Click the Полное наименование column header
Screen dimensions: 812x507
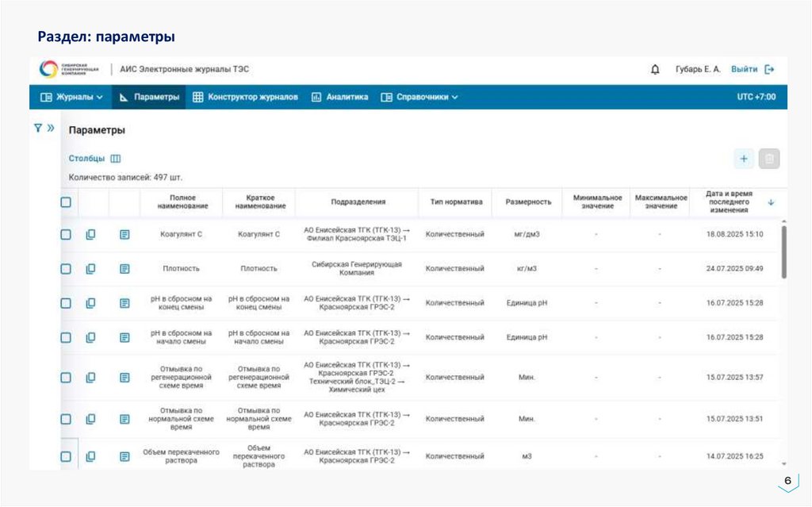[183, 202]
